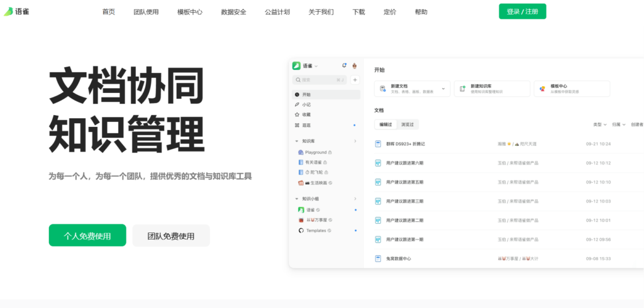
Task: Open the 创建者 filter dropdown
Action: 637,124
